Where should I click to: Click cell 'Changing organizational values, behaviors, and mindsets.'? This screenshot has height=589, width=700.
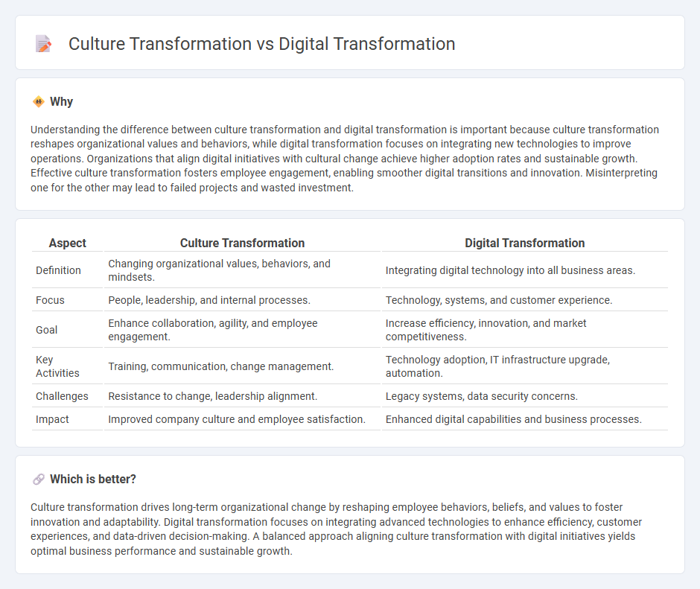coord(243,270)
